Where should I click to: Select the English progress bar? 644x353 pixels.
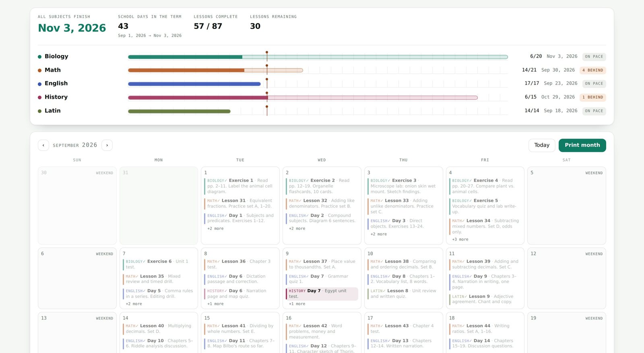point(194,84)
